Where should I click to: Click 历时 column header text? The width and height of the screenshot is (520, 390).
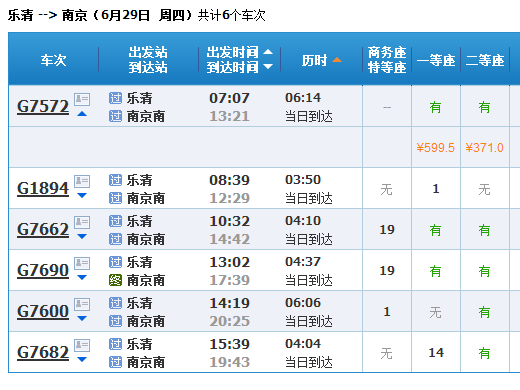314,60
